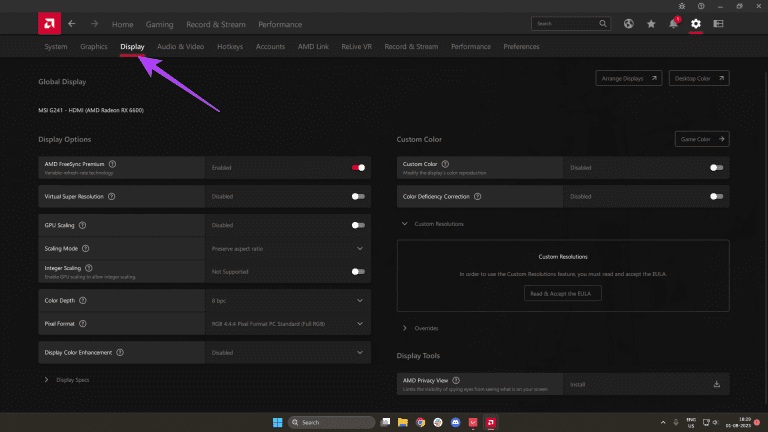Switch to Graphics settings tab
The image size is (768, 432).
click(x=94, y=47)
